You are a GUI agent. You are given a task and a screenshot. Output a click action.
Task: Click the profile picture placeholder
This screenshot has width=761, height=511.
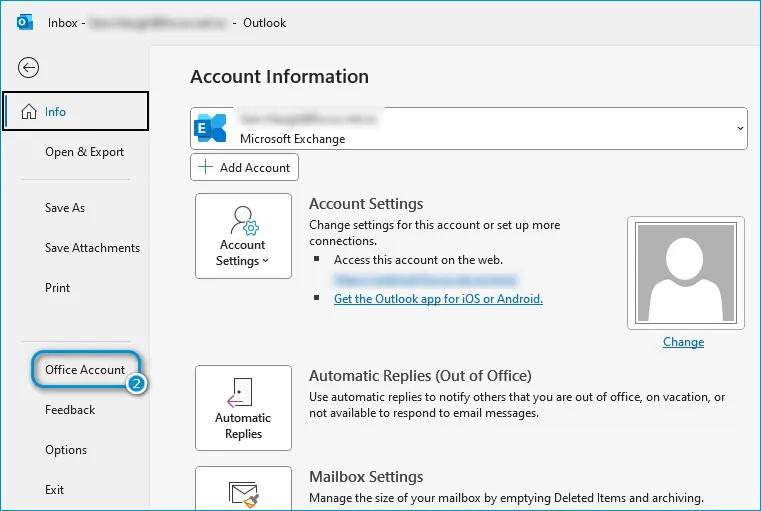[x=685, y=273]
